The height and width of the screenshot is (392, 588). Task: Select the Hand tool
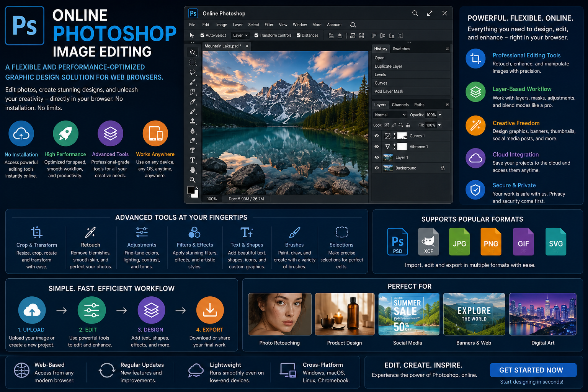click(193, 170)
